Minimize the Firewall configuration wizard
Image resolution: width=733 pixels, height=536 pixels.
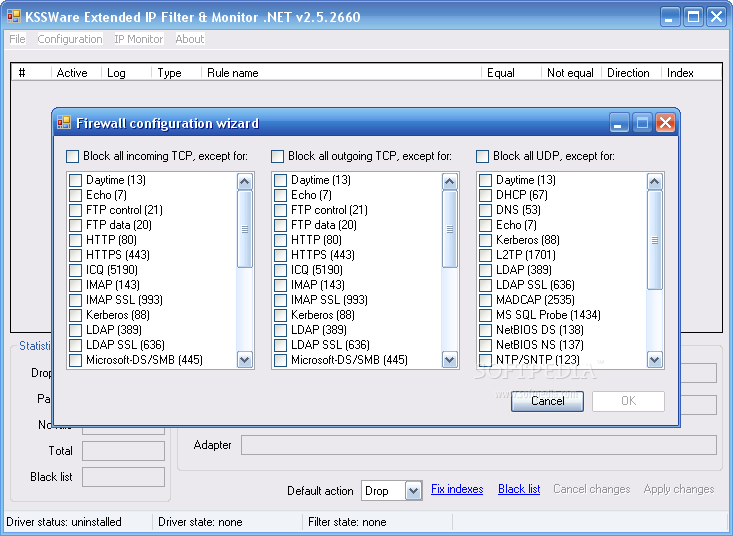tap(619, 123)
